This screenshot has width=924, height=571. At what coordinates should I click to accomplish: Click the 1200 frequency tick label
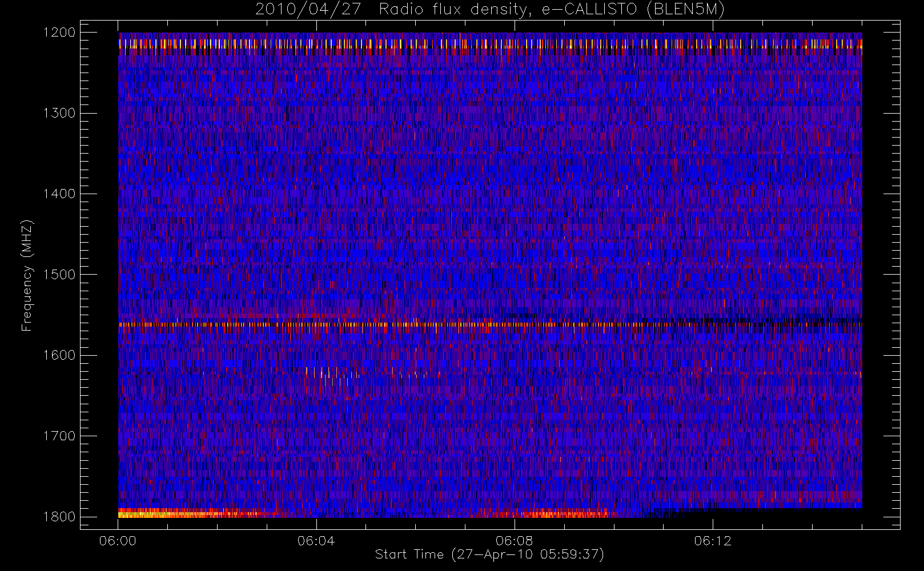tap(59, 33)
